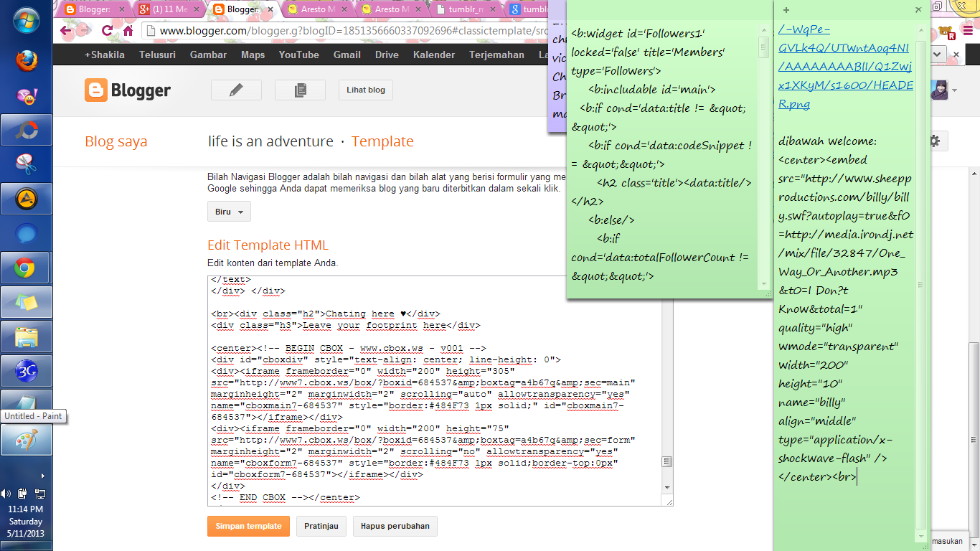980x551 pixels.
Task: Click the Rilakkuma bear extension icon
Action: (948, 31)
